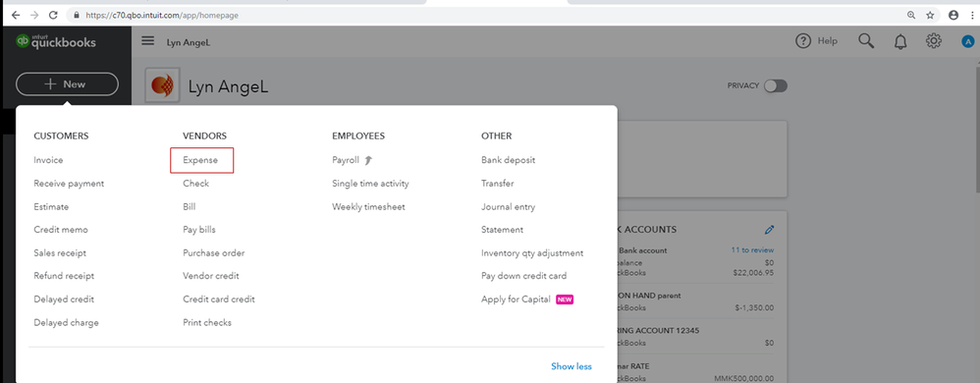The image size is (980, 383).
Task: Open the settings gear icon
Action: [934, 41]
